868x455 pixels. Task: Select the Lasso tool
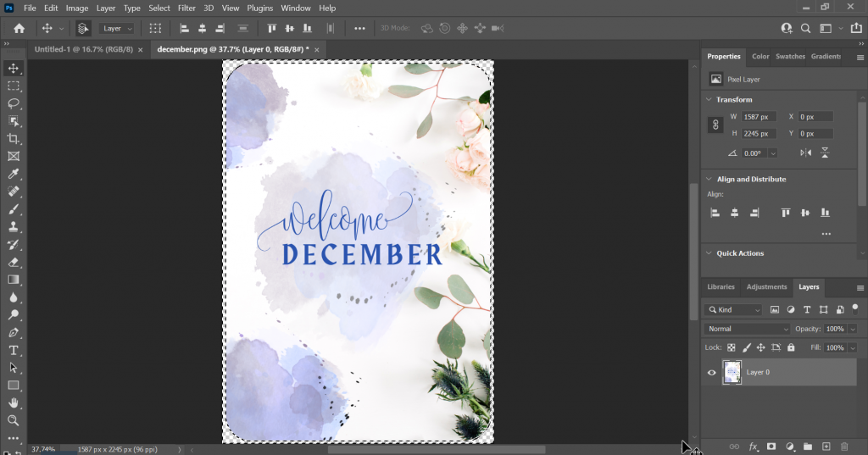14,103
